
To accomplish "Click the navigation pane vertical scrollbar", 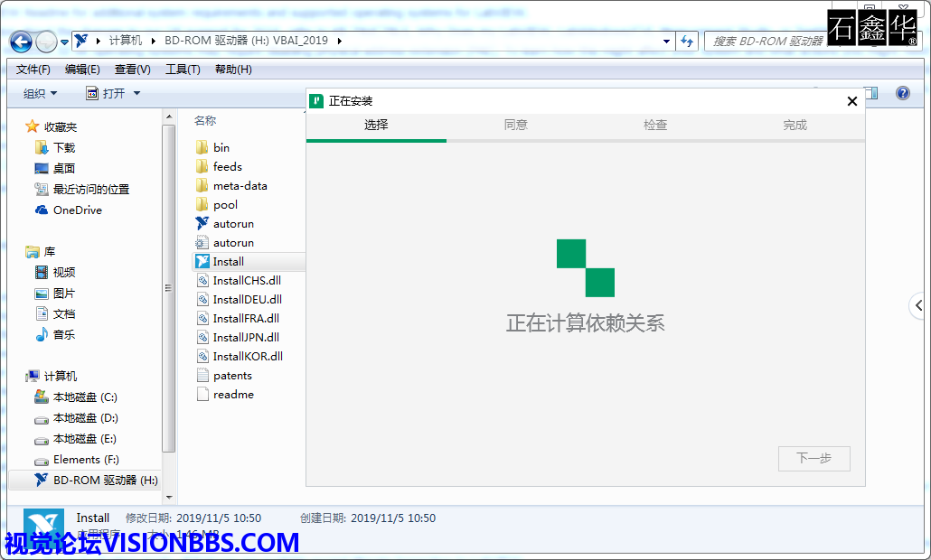I will [168, 289].
